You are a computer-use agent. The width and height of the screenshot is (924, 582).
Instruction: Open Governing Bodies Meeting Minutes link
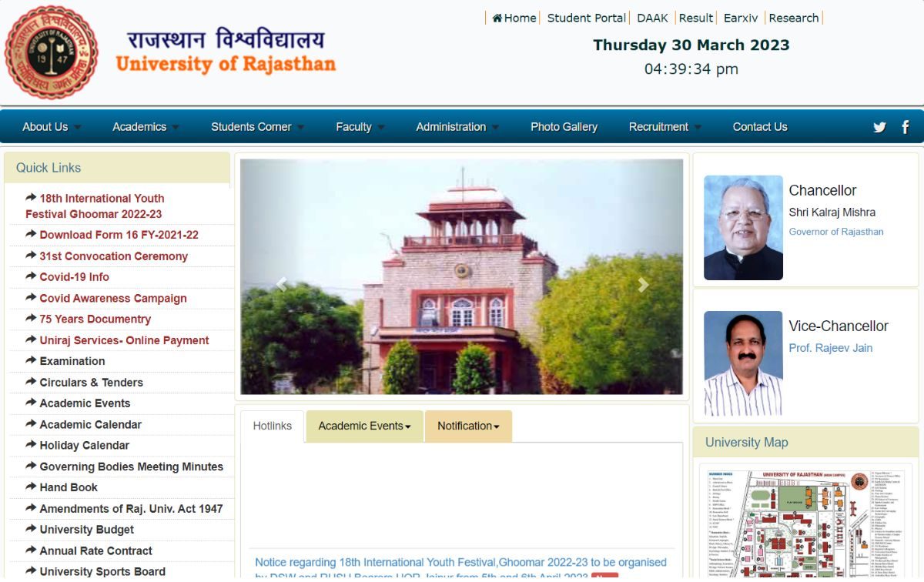coord(131,467)
